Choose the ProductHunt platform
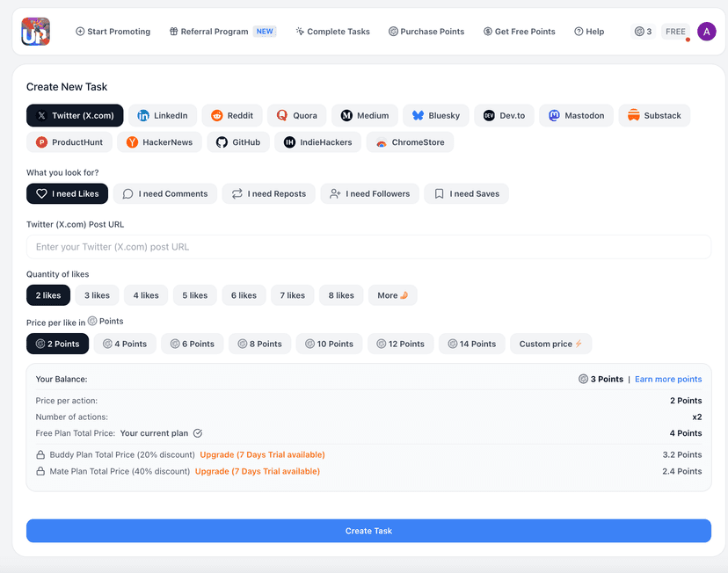Screen dimensions: 728x573 (x=68, y=142)
